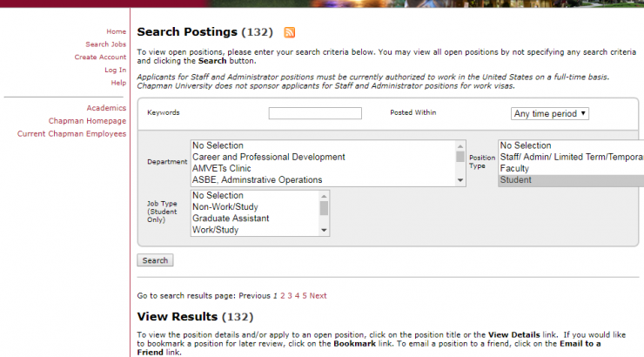Open the Posted Within dropdown
644x357 pixels.
point(550,113)
